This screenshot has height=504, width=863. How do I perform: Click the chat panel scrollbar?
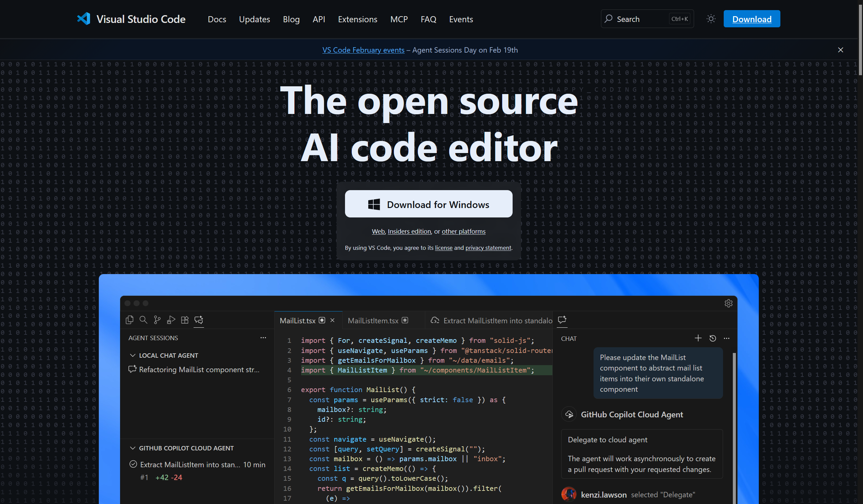(x=734, y=428)
